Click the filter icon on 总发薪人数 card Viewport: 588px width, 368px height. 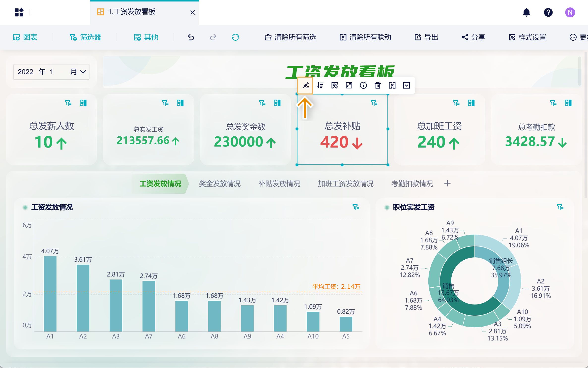pos(68,103)
